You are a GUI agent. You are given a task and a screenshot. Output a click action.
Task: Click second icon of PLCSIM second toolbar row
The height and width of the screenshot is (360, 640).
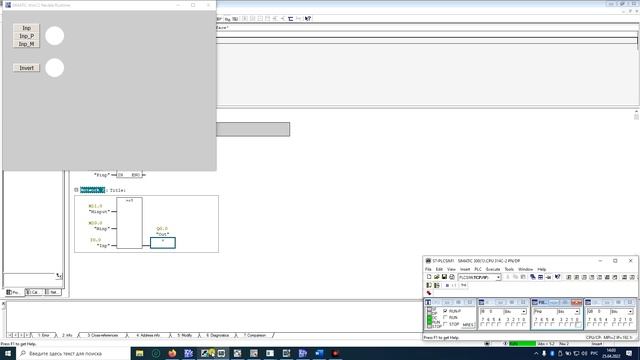click(x=437, y=285)
